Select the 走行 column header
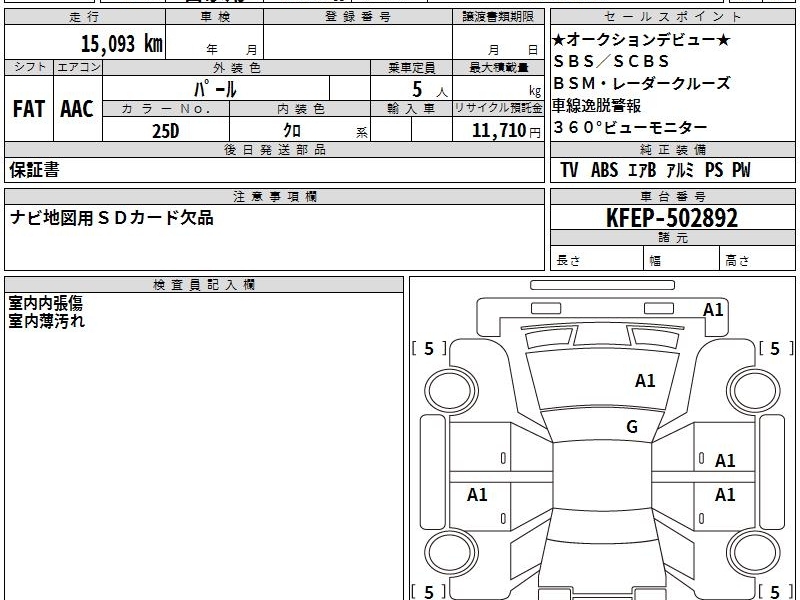This screenshot has height=600, width=800. pyautogui.click(x=85, y=17)
